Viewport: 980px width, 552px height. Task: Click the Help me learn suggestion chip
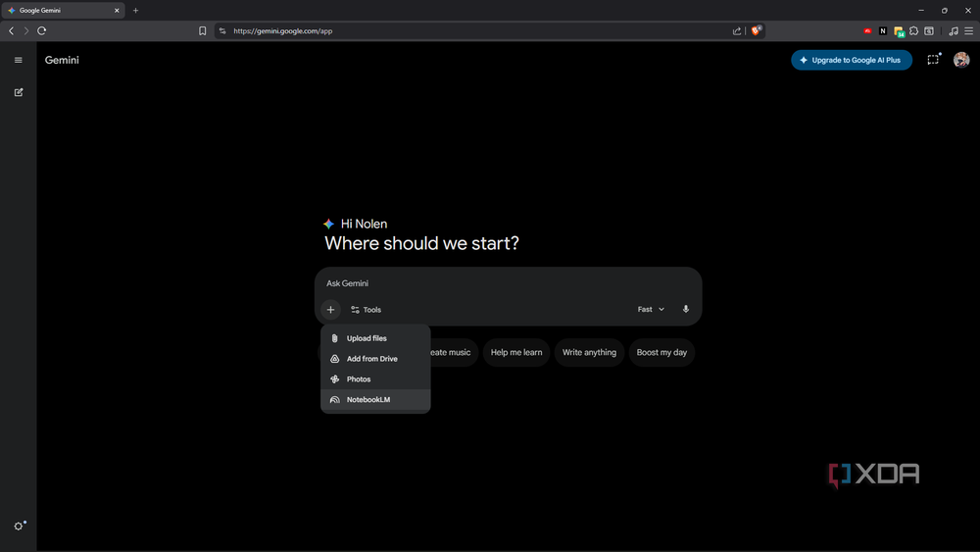(516, 353)
